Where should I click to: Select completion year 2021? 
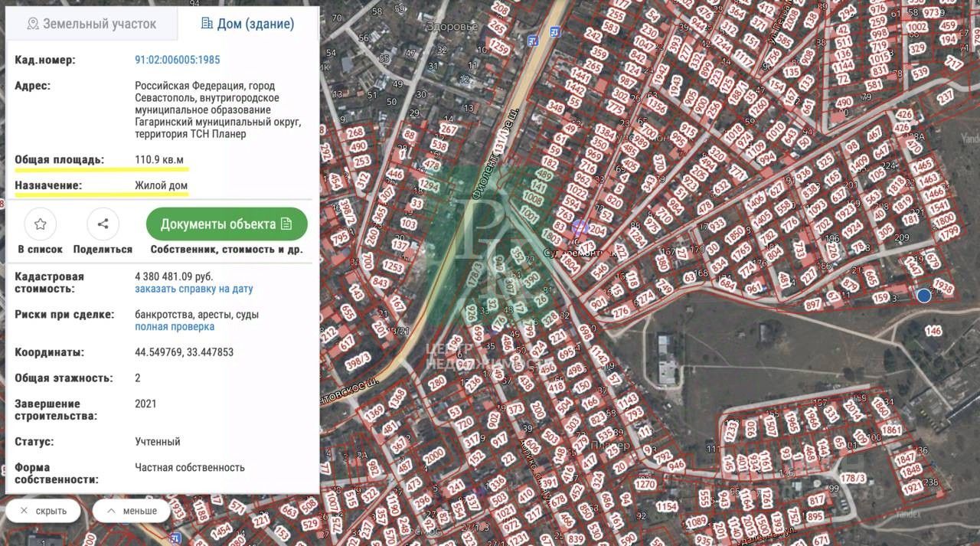[x=145, y=404]
